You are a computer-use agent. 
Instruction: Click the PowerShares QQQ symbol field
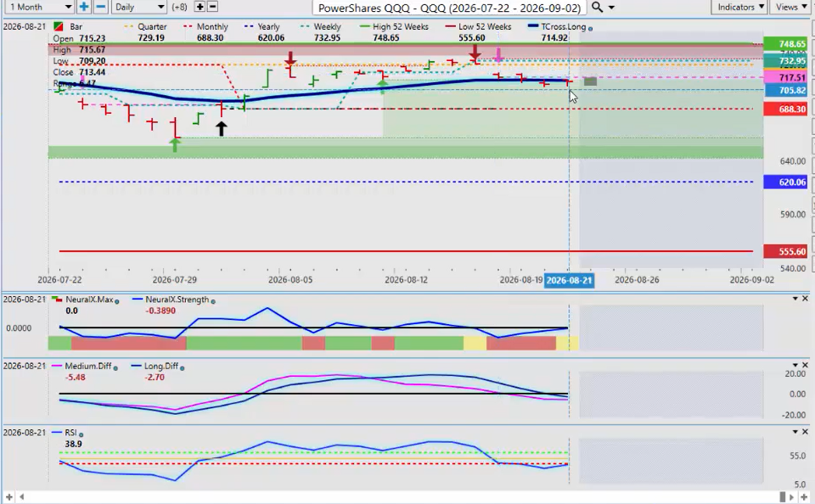coord(450,8)
